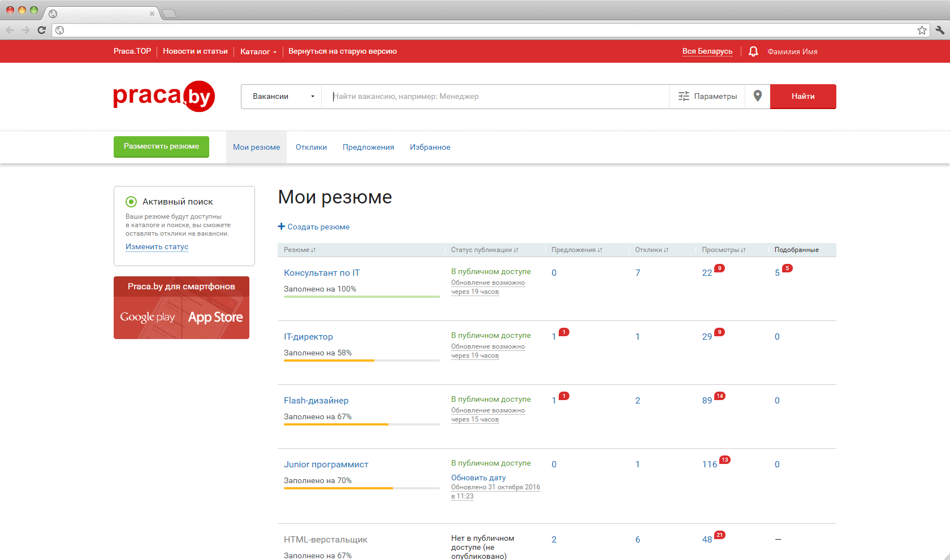
Task: Open the Вакансии search type dropdown
Action: [x=282, y=97]
